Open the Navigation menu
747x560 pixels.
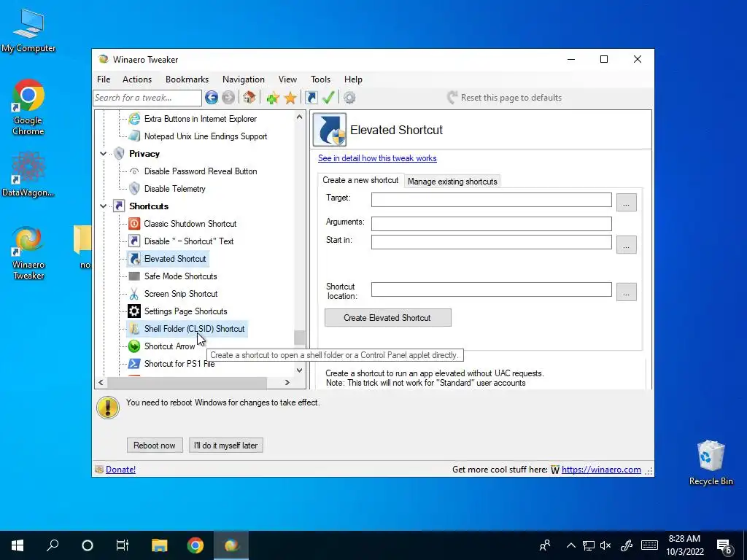pyautogui.click(x=244, y=79)
